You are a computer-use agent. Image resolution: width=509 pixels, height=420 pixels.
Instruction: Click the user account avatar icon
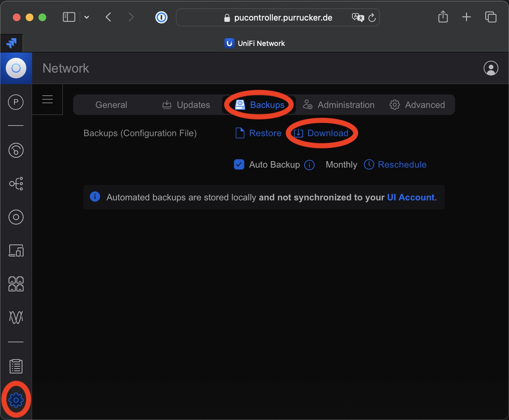point(491,68)
